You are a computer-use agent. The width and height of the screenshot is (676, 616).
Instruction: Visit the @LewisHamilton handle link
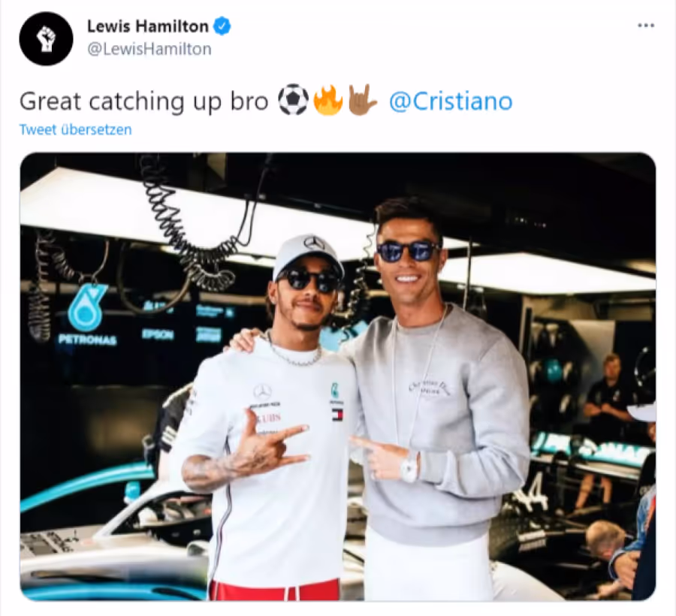[149, 49]
